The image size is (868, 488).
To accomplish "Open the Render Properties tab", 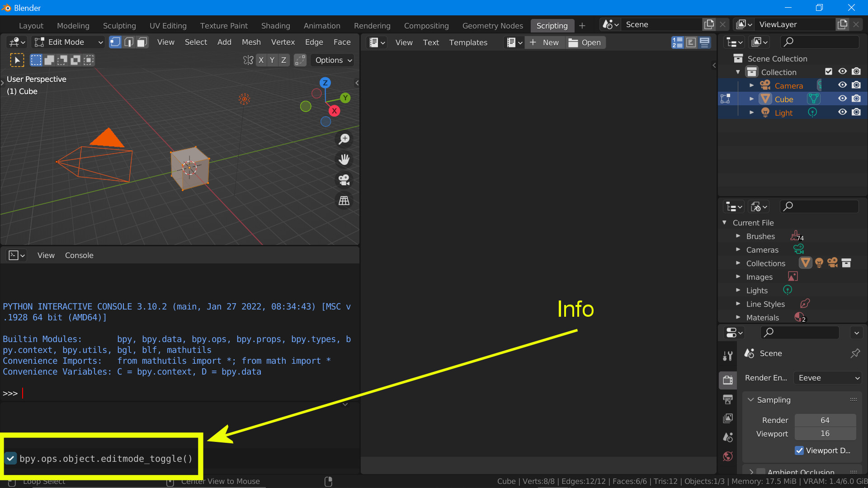I will point(727,380).
